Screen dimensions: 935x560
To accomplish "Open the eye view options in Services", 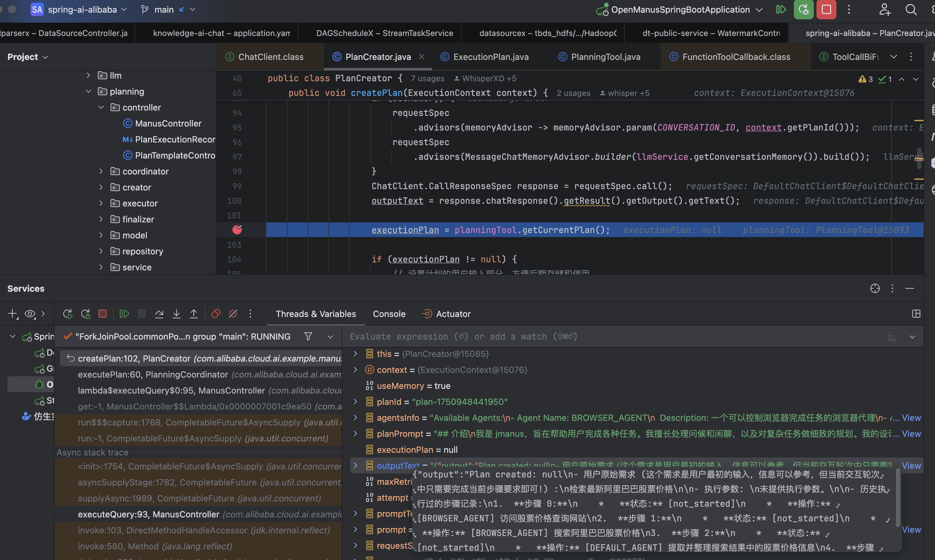I will click(30, 314).
